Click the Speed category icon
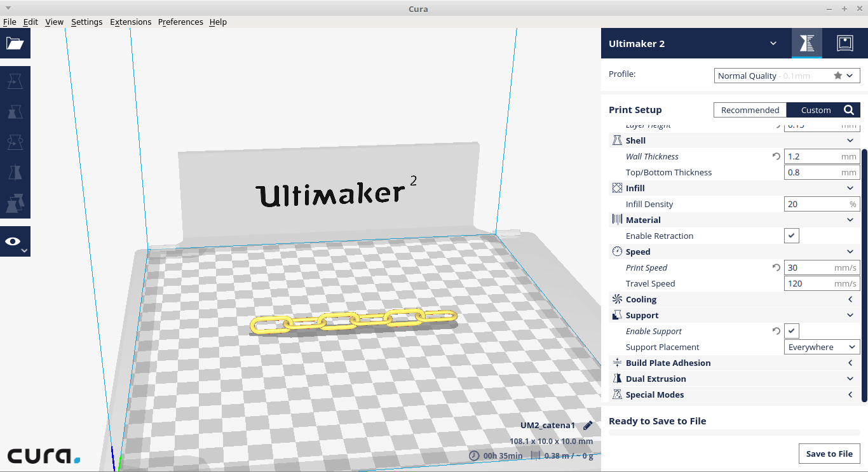 (x=617, y=252)
